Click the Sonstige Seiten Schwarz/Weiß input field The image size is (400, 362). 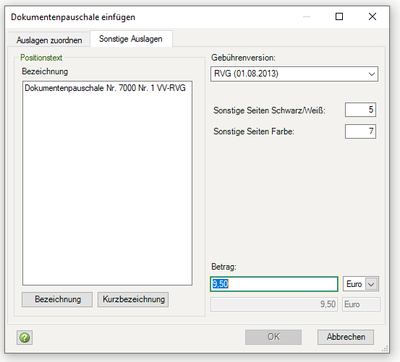tap(360, 110)
